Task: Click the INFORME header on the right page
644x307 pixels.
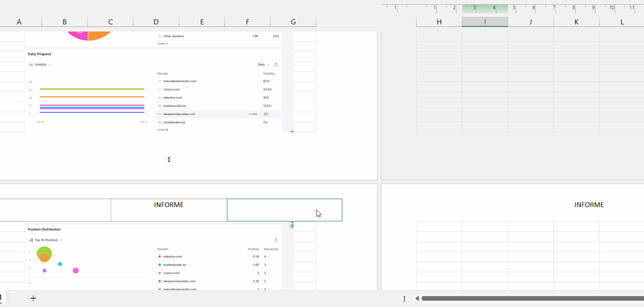Action: (589, 205)
